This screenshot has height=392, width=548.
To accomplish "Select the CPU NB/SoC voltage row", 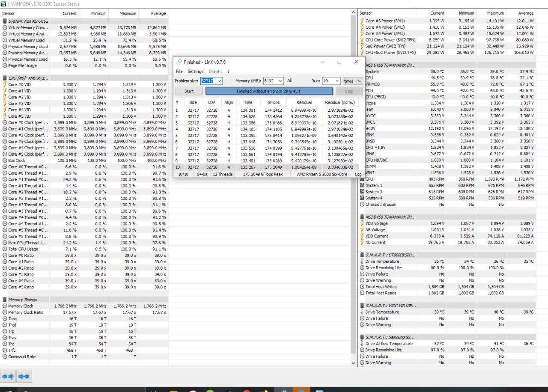I will coord(447,160).
